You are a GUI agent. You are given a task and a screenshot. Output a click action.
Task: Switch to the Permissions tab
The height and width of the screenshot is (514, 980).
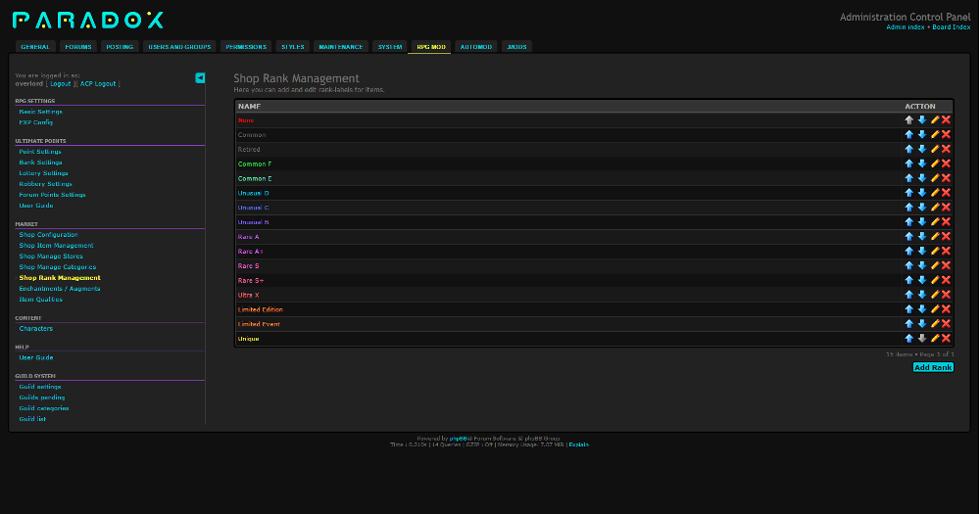245,47
